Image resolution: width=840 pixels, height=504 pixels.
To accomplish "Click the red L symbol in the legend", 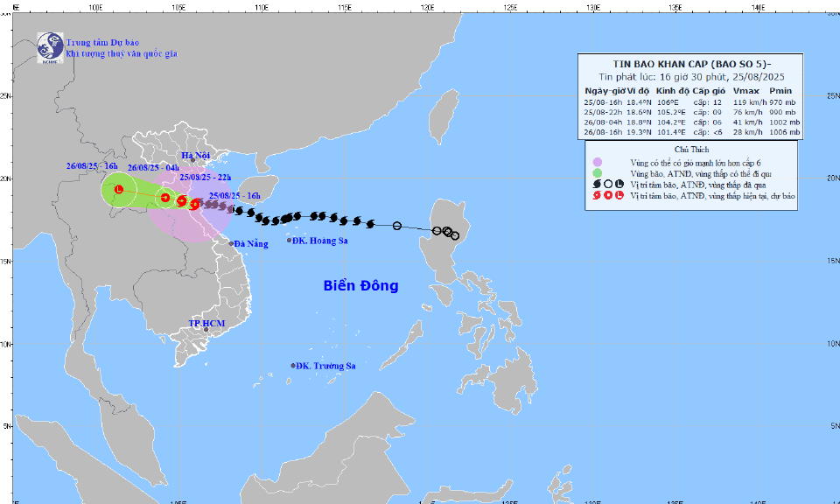I will point(619,195).
